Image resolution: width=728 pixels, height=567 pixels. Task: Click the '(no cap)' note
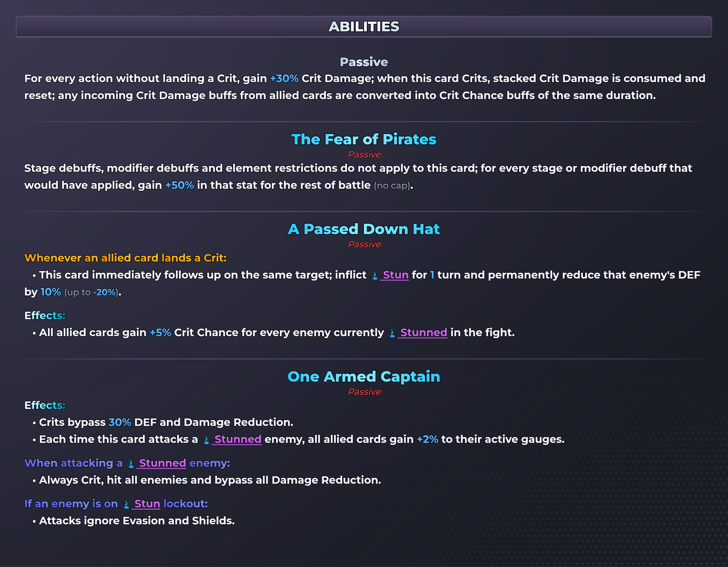tap(392, 186)
